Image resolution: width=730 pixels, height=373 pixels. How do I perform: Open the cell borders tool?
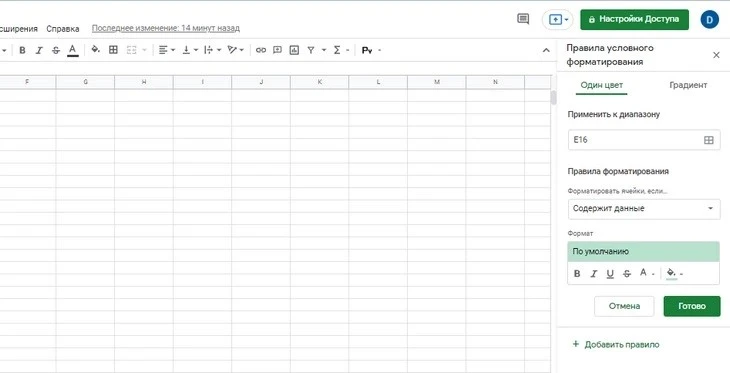[113, 50]
